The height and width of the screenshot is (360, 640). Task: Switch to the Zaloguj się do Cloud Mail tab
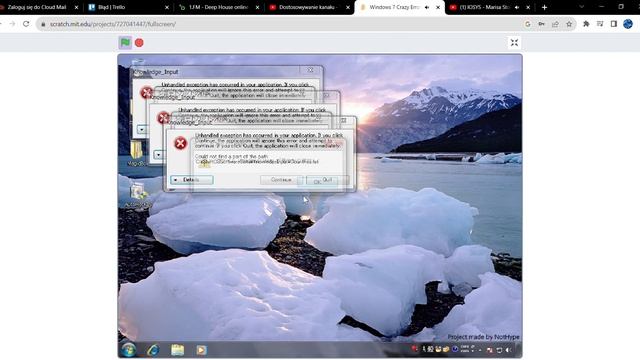tap(37, 7)
